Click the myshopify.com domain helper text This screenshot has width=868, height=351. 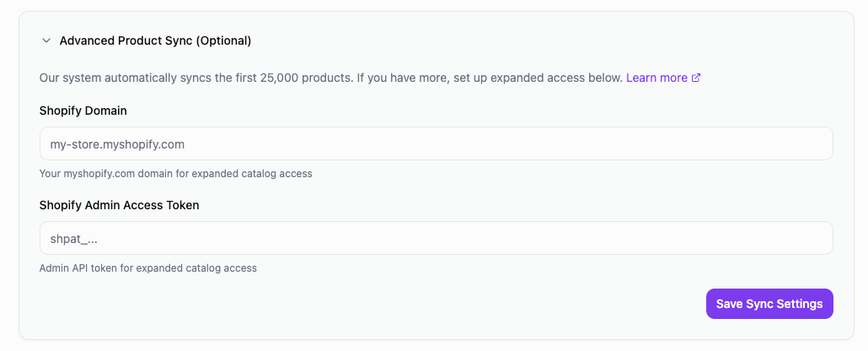pos(175,174)
